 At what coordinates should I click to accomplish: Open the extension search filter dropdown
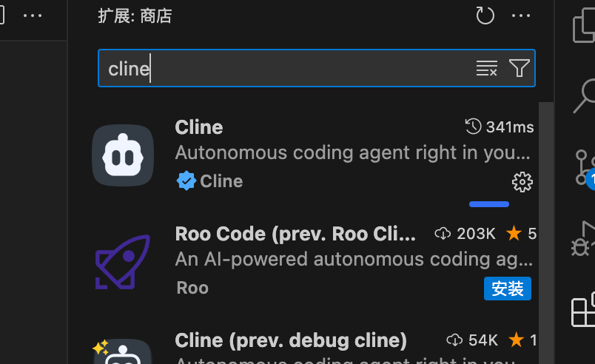pos(519,68)
